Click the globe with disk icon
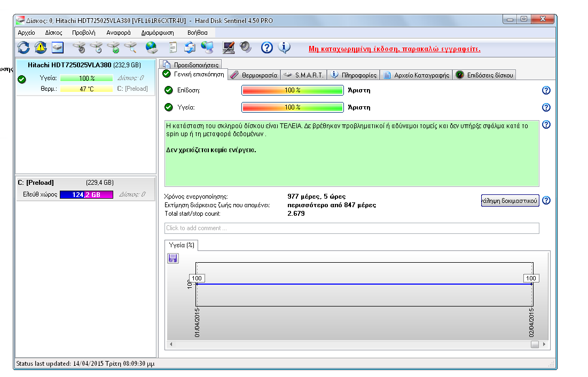 [152, 48]
